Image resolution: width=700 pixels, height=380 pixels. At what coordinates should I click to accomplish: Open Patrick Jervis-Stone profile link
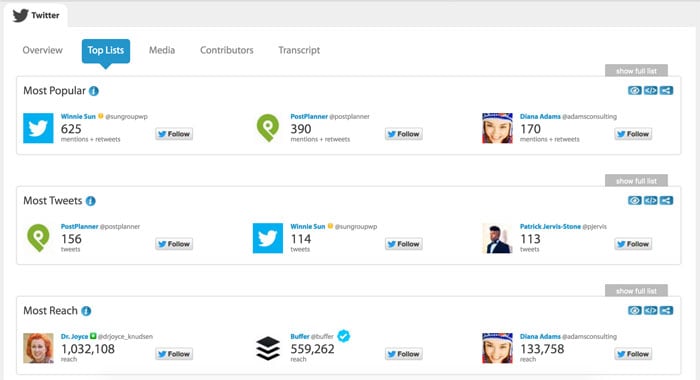tap(550, 226)
